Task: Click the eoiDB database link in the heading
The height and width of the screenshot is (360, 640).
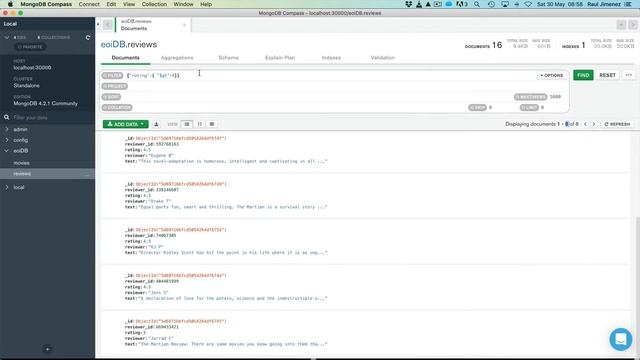Action: pyautogui.click(x=113, y=44)
